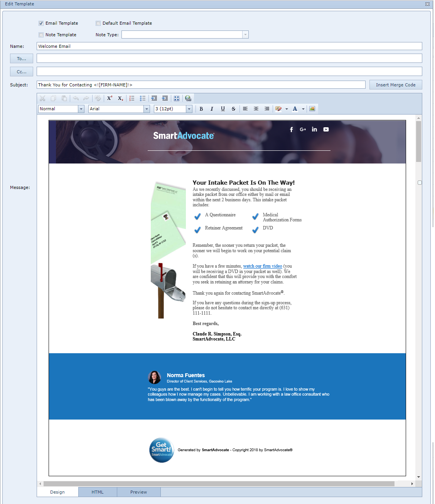The image size is (435, 504).
Task: Toggle full screen editor mode
Action: (177, 98)
